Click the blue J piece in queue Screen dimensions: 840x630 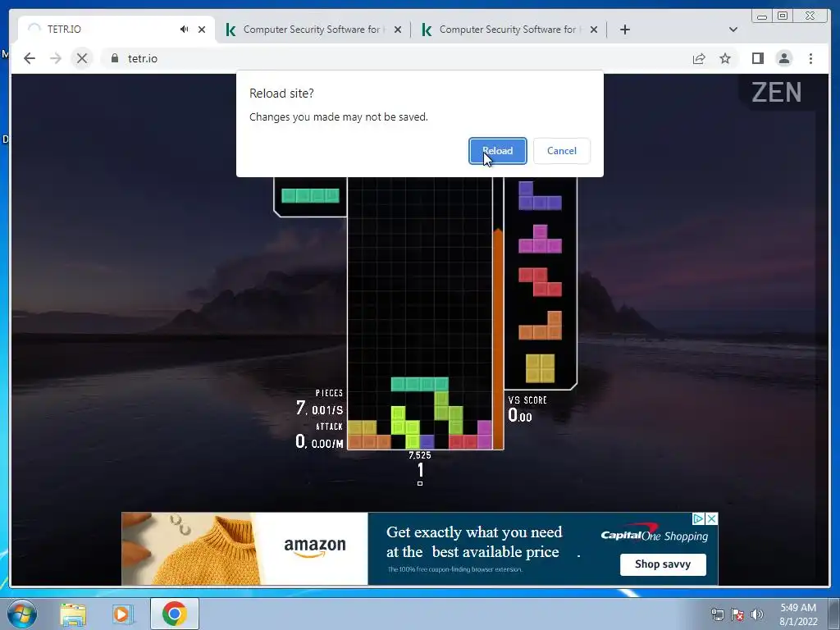point(540,195)
